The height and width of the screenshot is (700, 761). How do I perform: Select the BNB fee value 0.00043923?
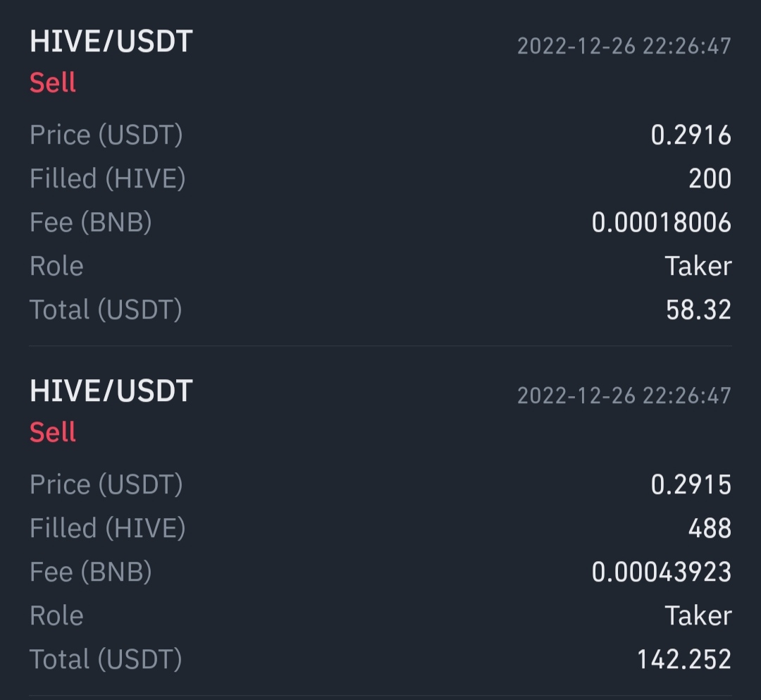pyautogui.click(x=661, y=572)
